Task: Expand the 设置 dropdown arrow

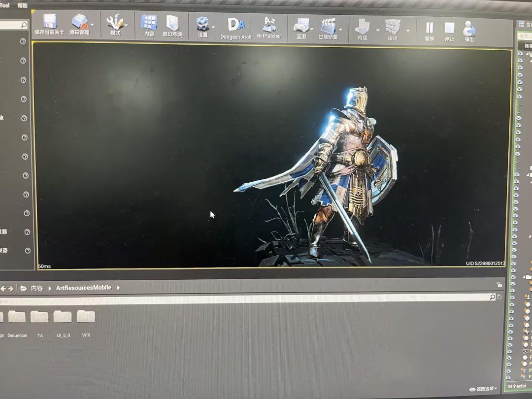Action: 213,27
